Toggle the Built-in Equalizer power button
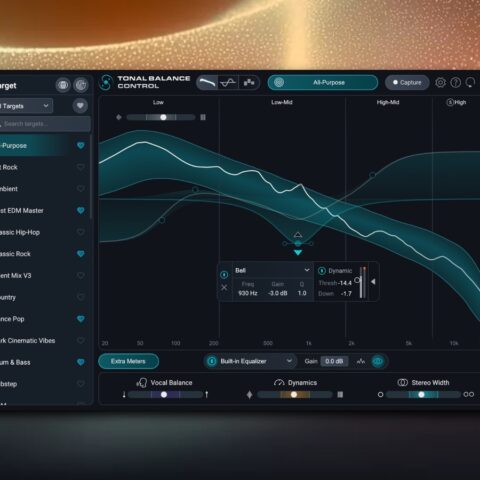The image size is (480, 480). [212, 361]
